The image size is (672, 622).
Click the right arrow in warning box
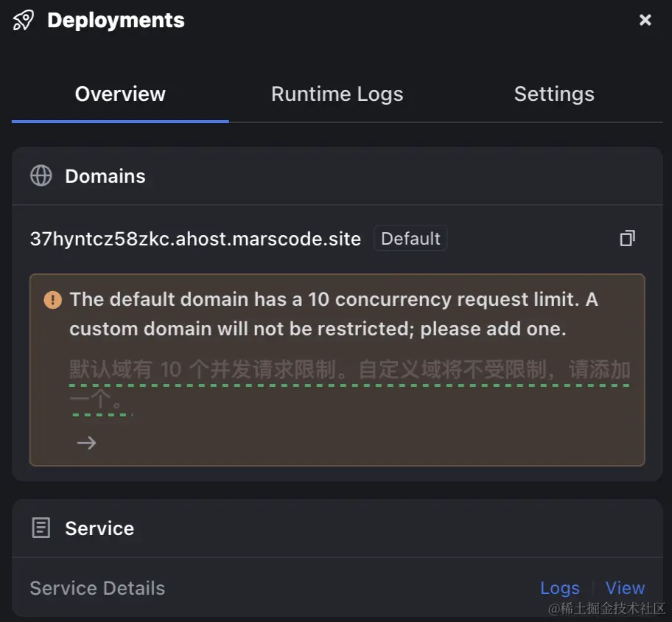(87, 443)
